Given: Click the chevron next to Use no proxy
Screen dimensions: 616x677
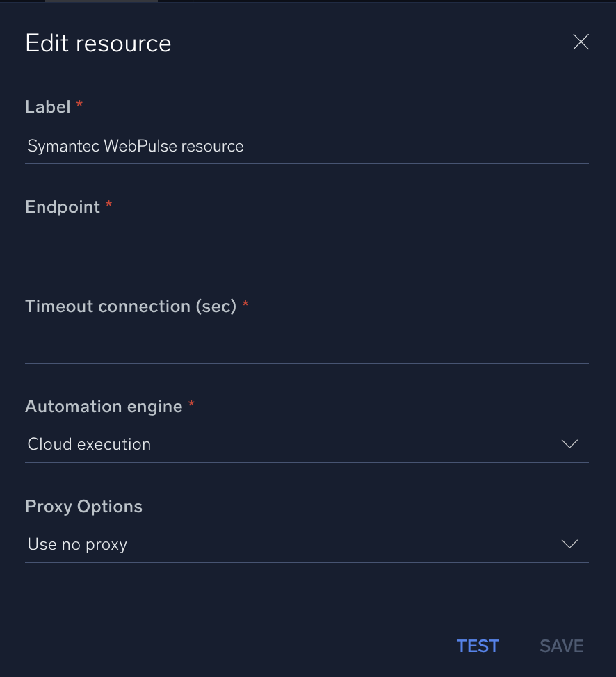Looking at the screenshot, I should [569, 544].
